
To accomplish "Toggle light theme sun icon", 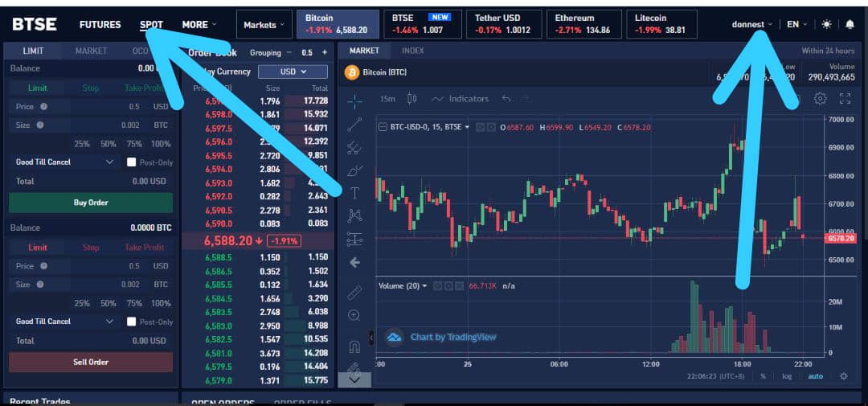I will (826, 24).
